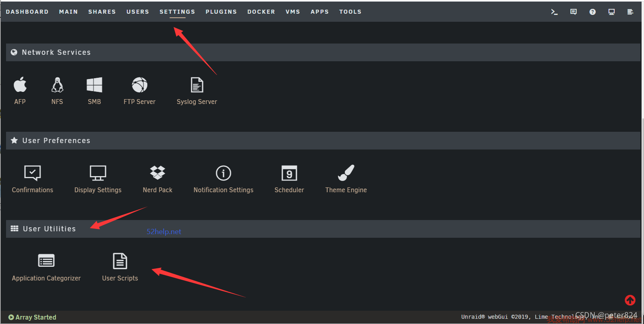Click the User Preferences section header
Screen dimensions: 644x324
click(323, 141)
